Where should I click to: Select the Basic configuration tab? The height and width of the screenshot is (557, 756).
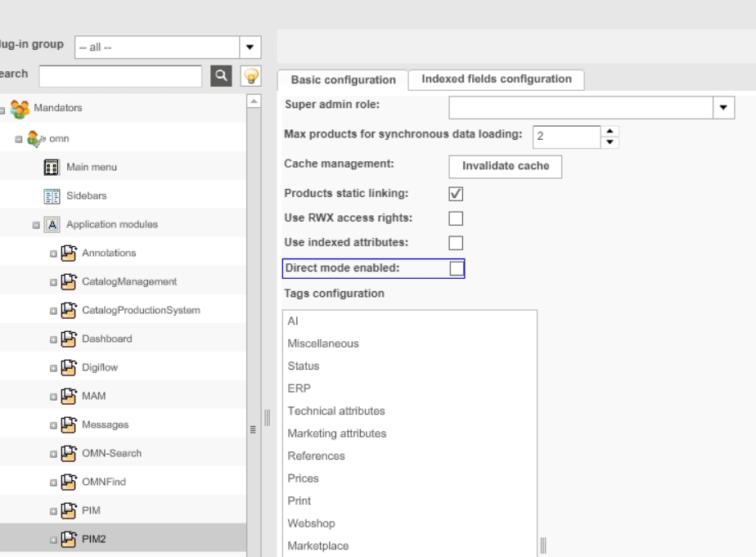coord(343,79)
